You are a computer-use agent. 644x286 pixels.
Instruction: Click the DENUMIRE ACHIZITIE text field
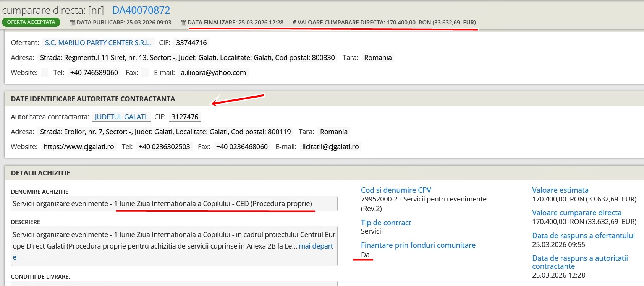tap(174, 203)
